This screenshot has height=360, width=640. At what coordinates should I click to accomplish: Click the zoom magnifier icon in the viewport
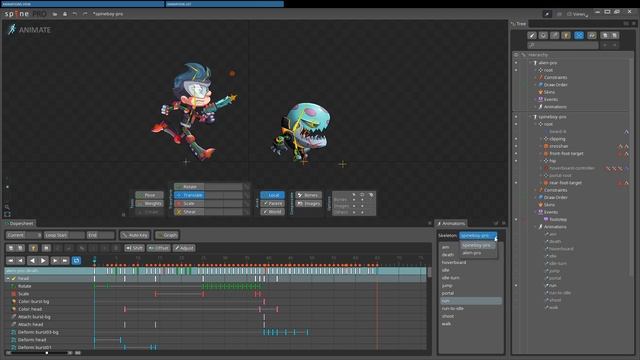(7, 207)
